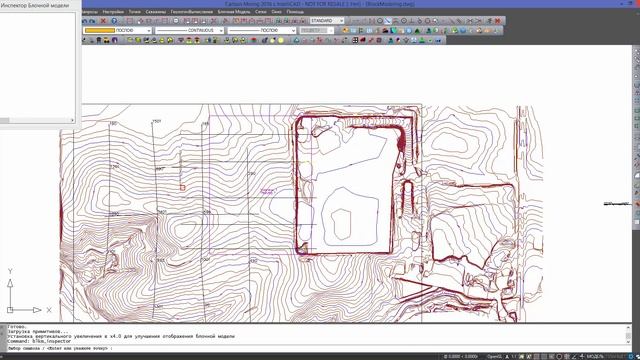Click the command history scroll-down arrow
The width and height of the screenshot is (640, 360).
click(x=629, y=341)
